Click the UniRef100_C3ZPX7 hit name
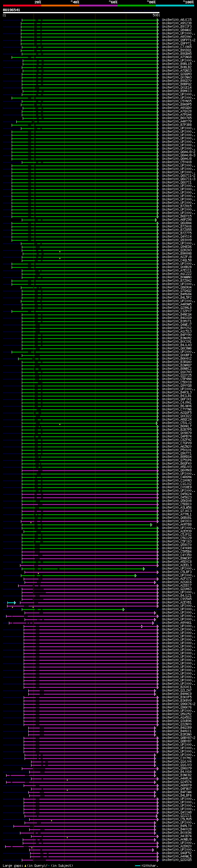The image size is (197, 868). (176, 311)
